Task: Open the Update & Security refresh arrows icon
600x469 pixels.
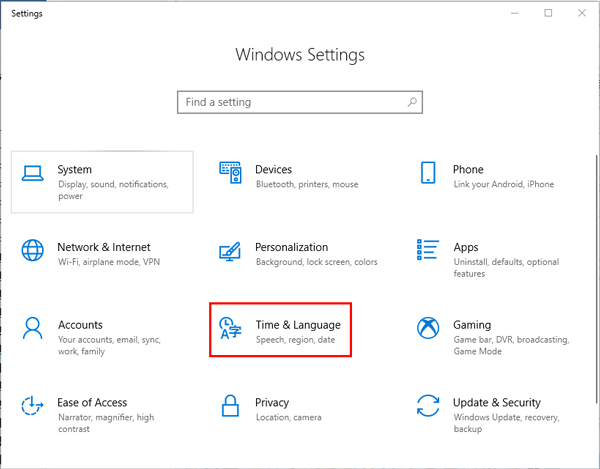Action: (x=428, y=405)
